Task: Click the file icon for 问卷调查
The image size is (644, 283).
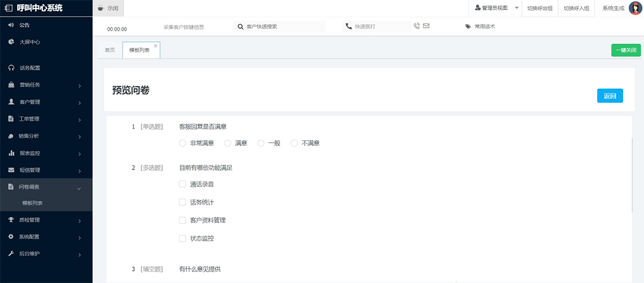Action: (x=11, y=187)
